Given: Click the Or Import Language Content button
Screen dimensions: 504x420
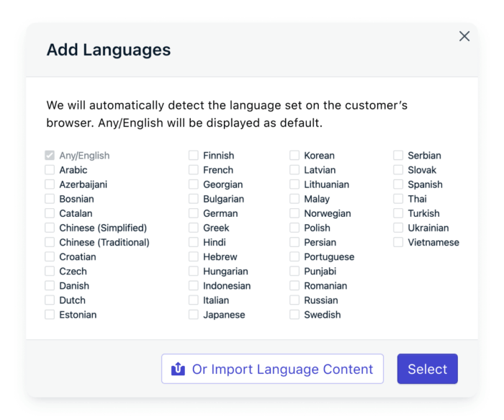Looking at the screenshot, I should pos(272,369).
